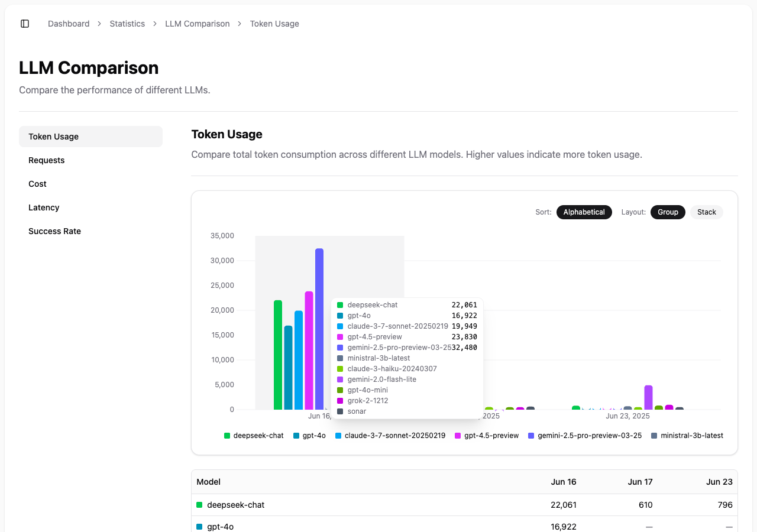The width and height of the screenshot is (757, 532).
Task: Click the magenta gpt-4.5-preview bar for Jun 16
Action: (x=309, y=351)
